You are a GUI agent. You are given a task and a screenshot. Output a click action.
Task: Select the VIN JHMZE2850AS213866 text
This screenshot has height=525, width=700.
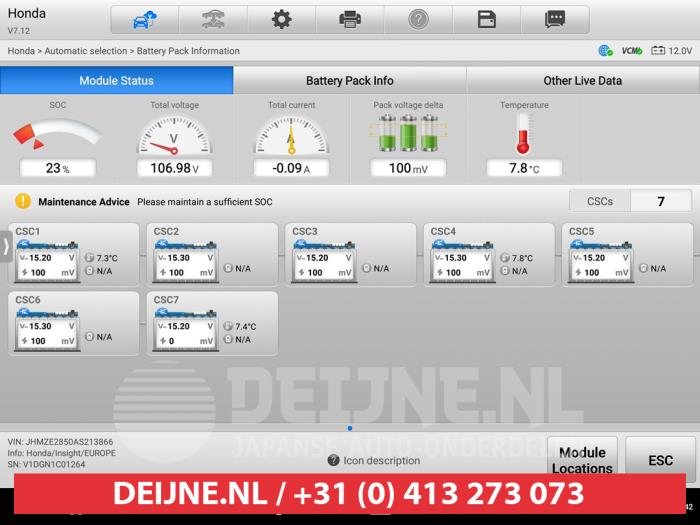[x=60, y=442]
